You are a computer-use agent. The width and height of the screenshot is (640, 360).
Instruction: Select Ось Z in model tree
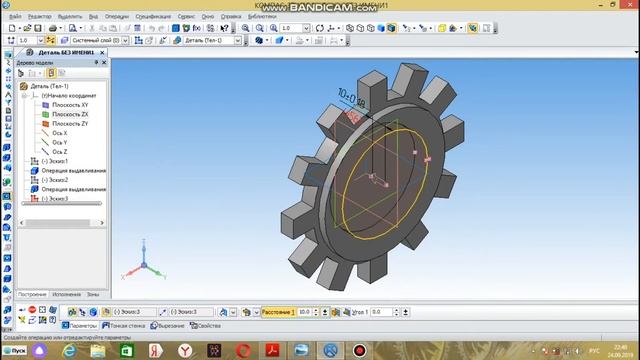[x=60, y=152]
